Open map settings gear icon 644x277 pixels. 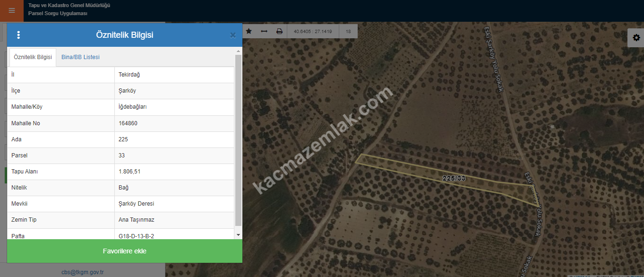click(x=636, y=37)
